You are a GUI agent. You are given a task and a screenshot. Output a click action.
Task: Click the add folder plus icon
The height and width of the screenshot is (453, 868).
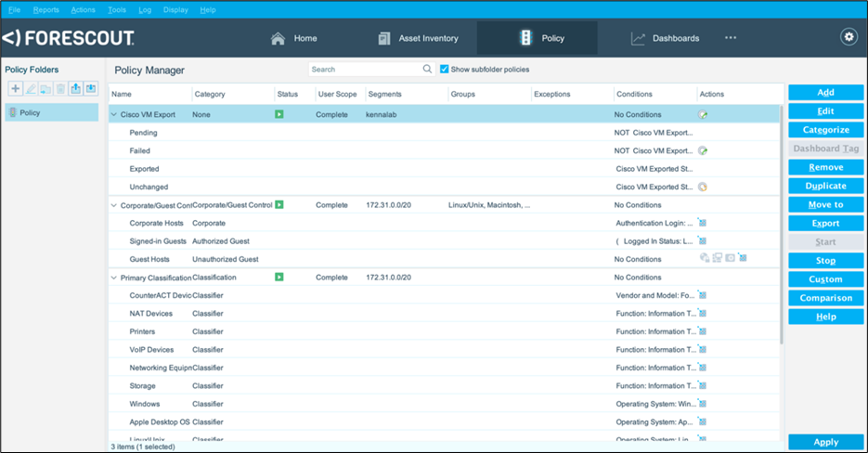[16, 88]
